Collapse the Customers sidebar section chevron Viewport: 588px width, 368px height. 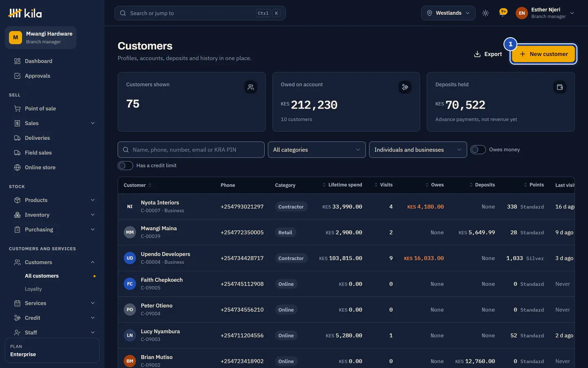coord(93,262)
